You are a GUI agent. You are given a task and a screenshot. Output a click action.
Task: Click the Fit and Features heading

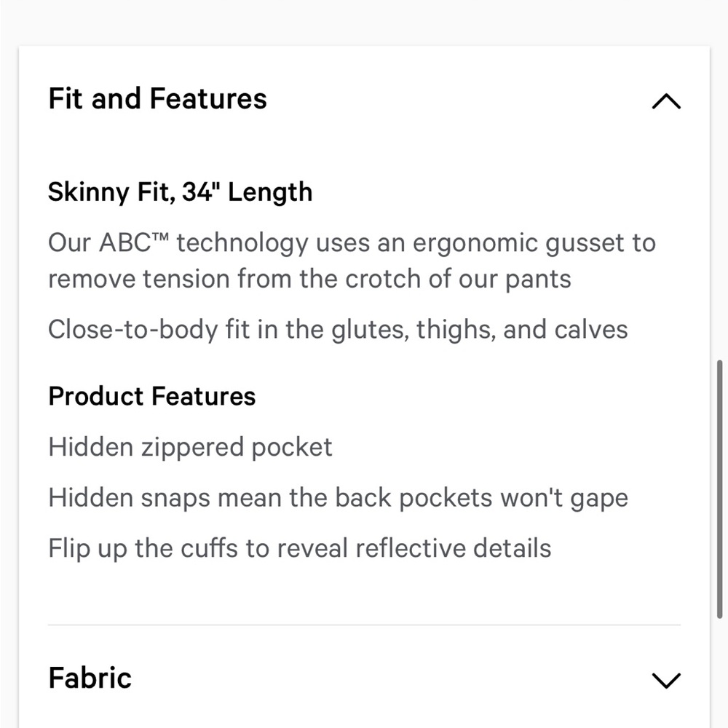click(158, 98)
